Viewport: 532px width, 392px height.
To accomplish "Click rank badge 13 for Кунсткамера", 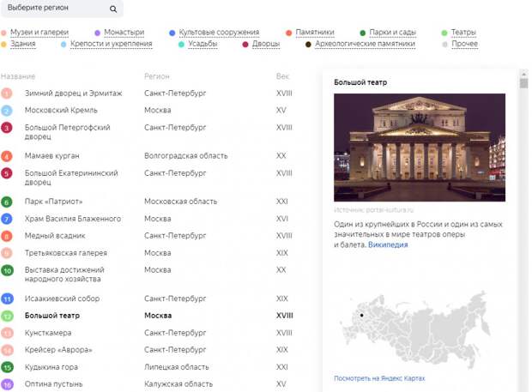I will (7, 333).
